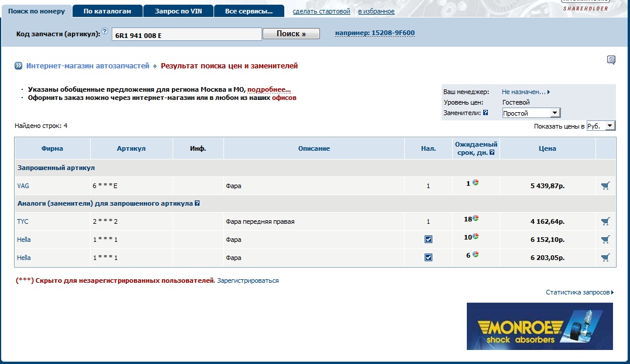The height and width of the screenshot is (364, 630).
Task: Add VAG headlight to shopping cart
Action: coord(605,186)
